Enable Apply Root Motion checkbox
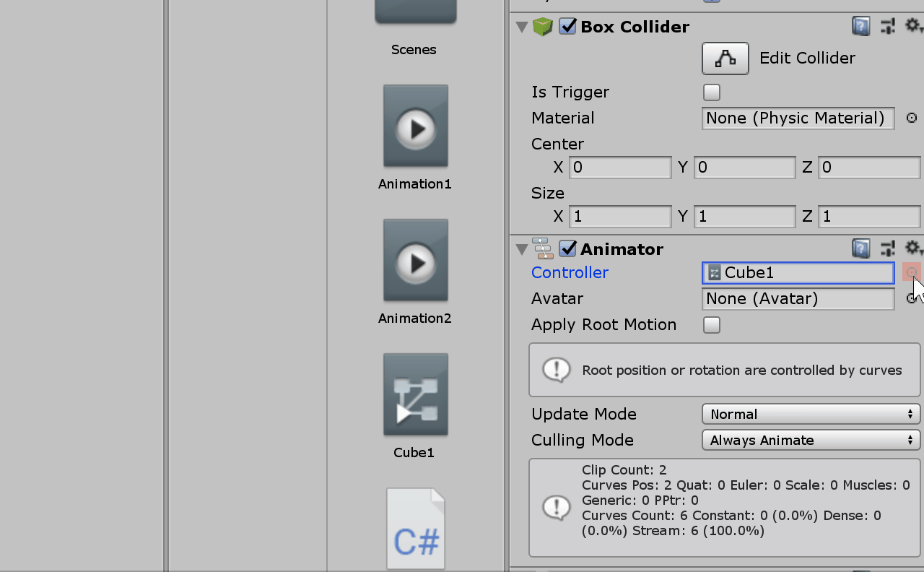The height and width of the screenshot is (572, 924). pyautogui.click(x=712, y=325)
